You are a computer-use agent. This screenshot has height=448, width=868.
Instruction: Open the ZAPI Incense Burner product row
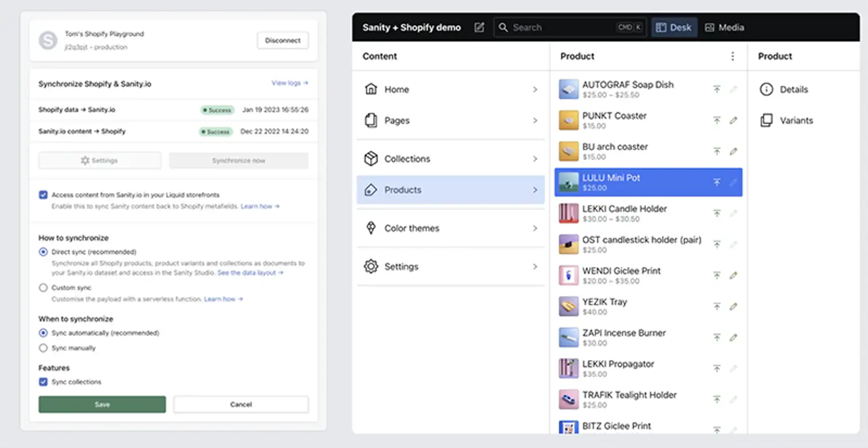648,337
